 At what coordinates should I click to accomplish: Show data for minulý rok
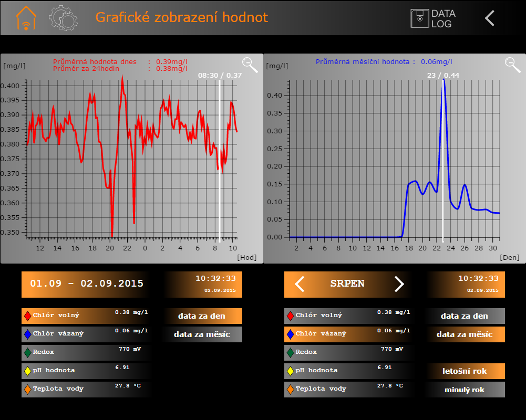465,390
